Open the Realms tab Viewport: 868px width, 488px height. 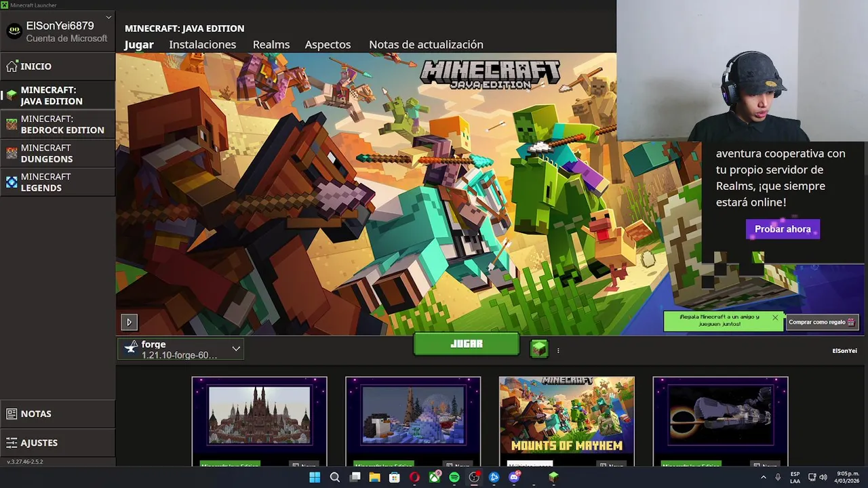pos(271,45)
